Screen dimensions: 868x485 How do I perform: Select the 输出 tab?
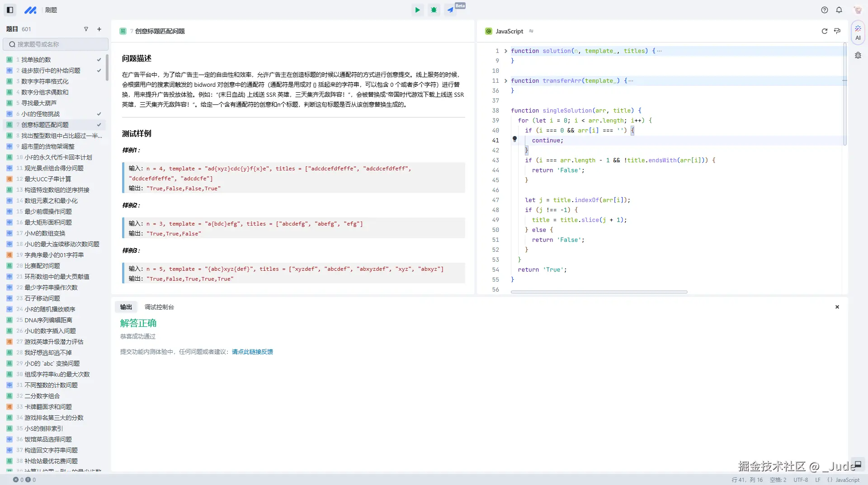click(126, 307)
